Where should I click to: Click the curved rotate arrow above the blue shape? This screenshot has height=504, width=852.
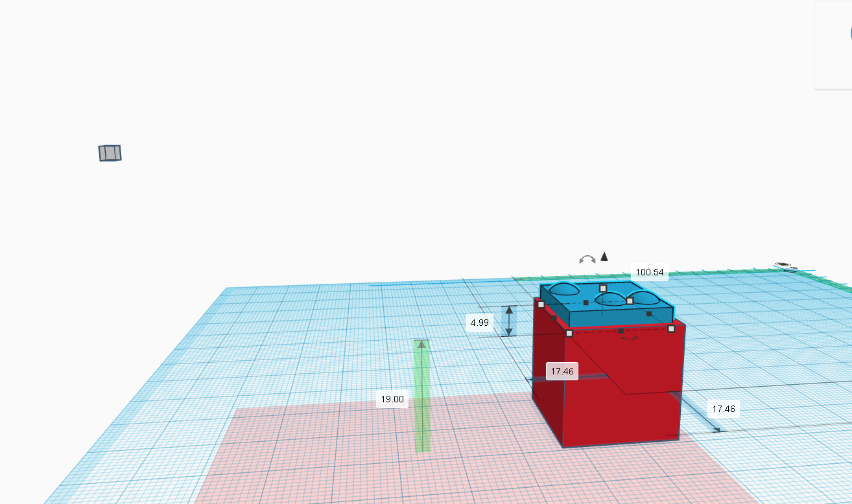[x=587, y=259]
